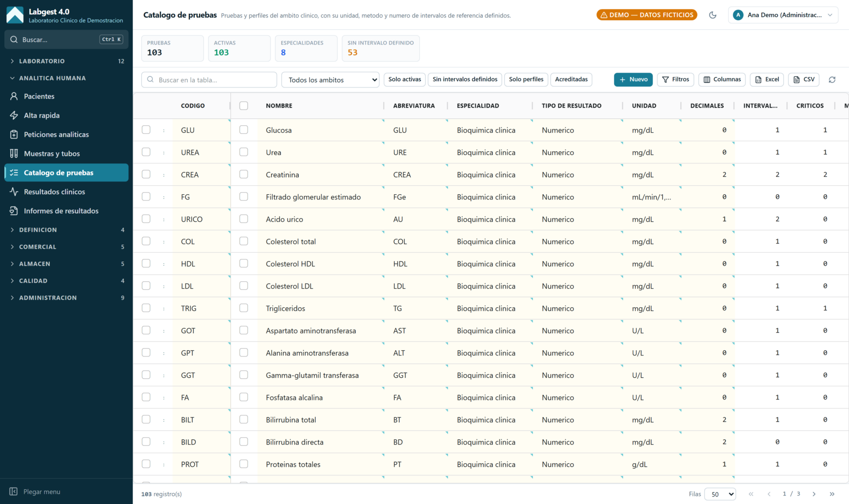The image size is (849, 504).
Task: Collapse the ANALITICA HUMANA section
Action: (x=66, y=78)
